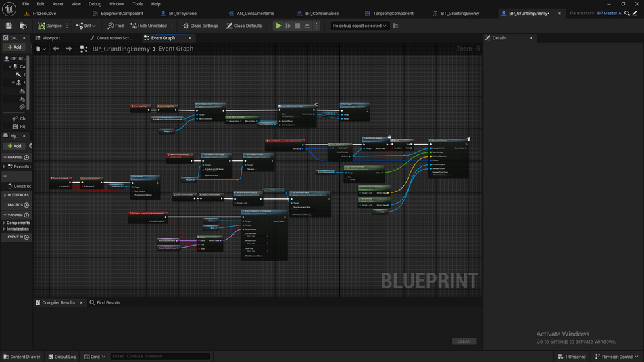Select the Construction Script function item
This screenshot has height=362, width=644.
pos(19,186)
